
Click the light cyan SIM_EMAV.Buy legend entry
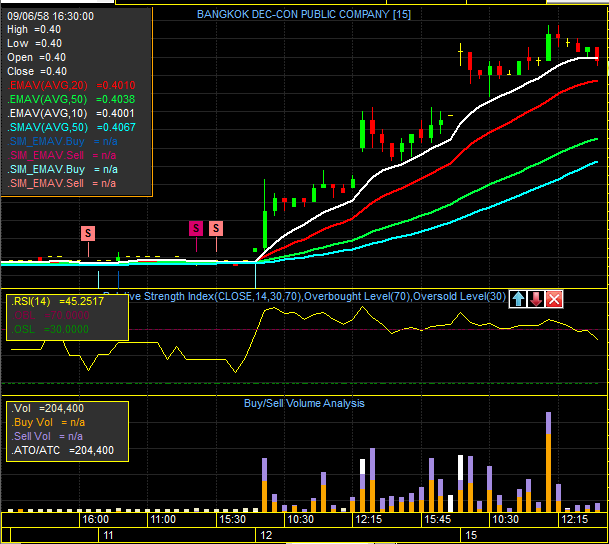tap(63, 169)
